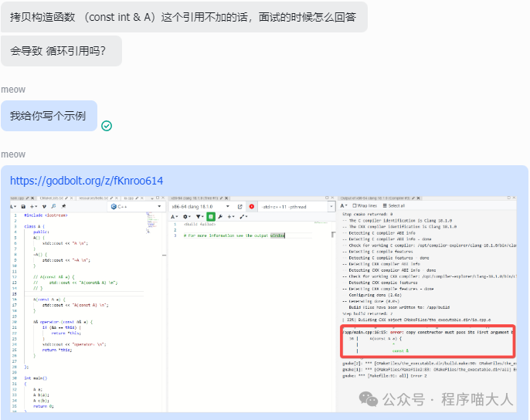Click the green libraries icon

pyautogui.click(x=211, y=217)
